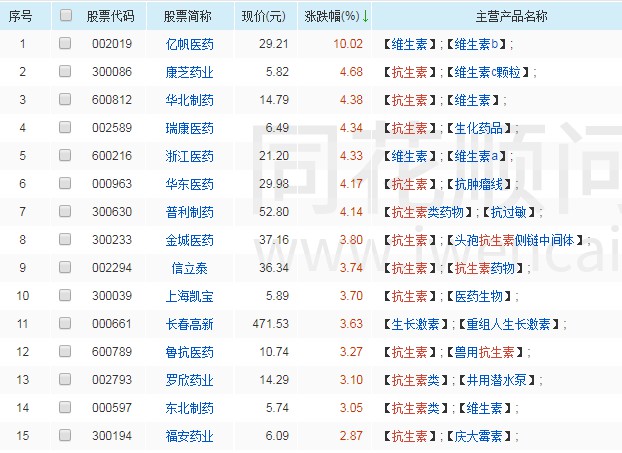Viewport: 622px width, 453px height.
Task: Open 浙江医药 stock link
Action: pos(190,156)
